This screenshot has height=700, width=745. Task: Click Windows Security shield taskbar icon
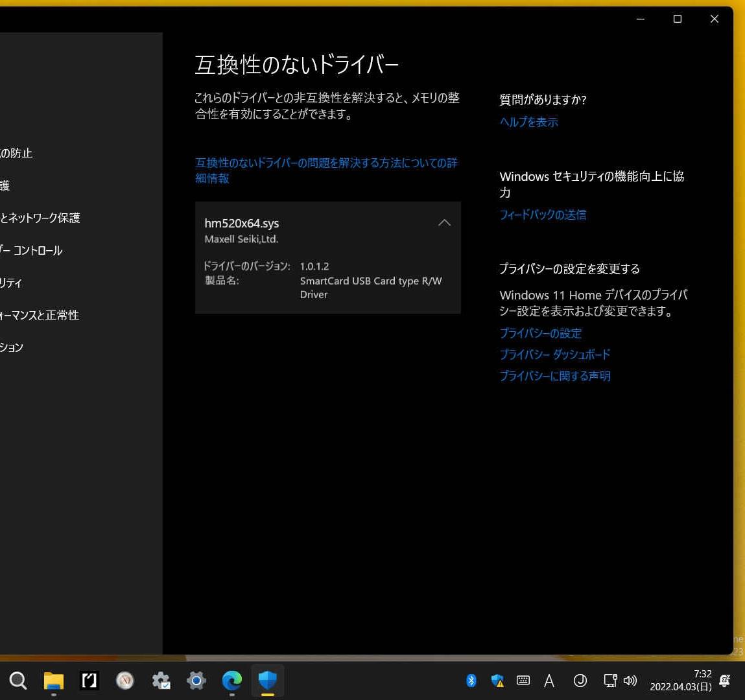(268, 681)
